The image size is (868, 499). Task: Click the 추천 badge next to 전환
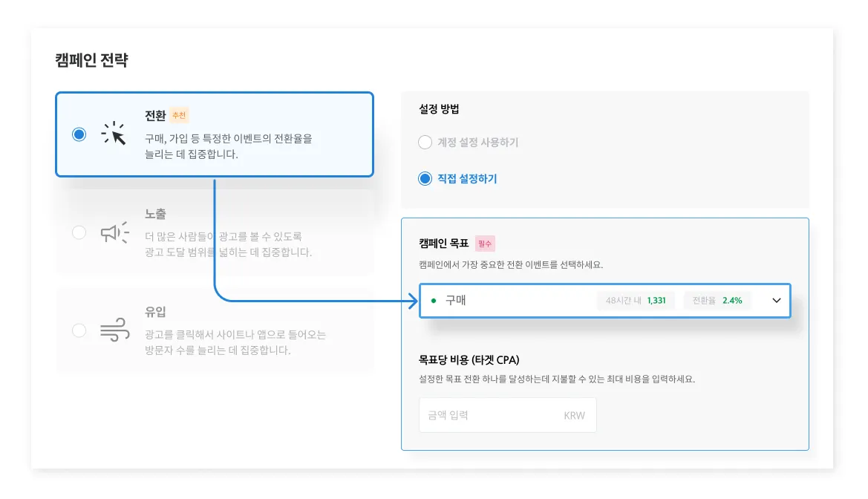179,116
